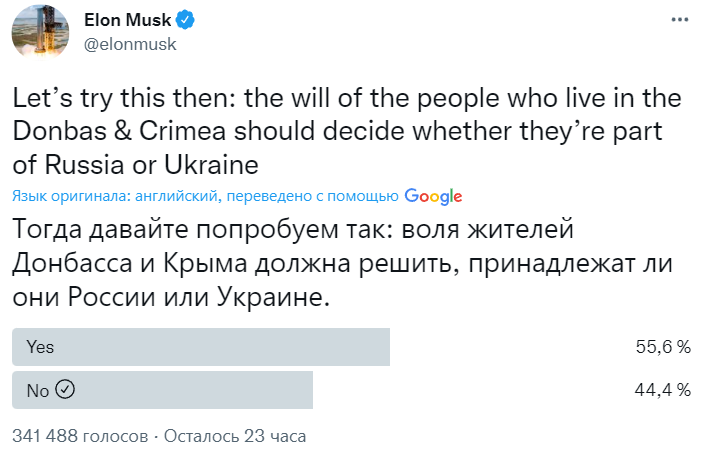Click the "No" label text in poll

tap(37, 390)
